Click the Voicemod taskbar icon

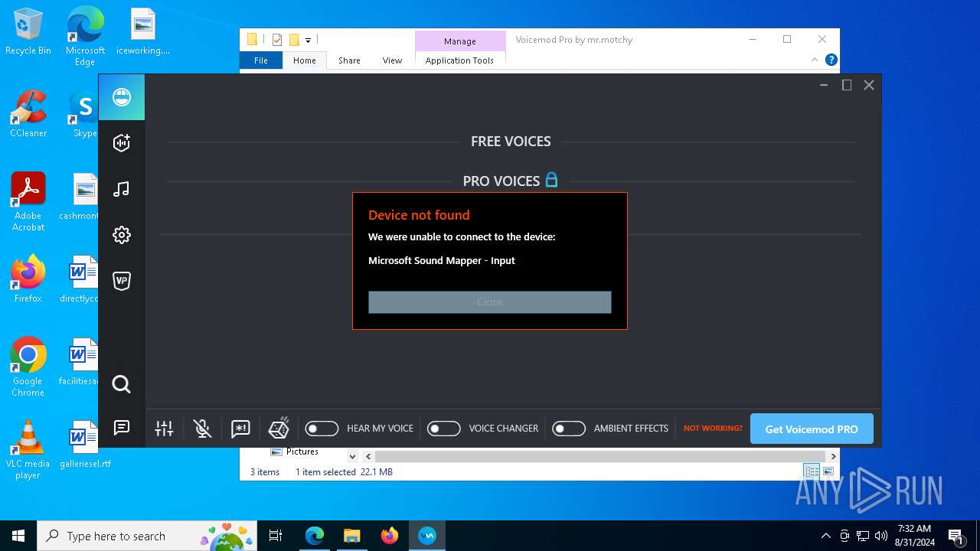click(427, 536)
